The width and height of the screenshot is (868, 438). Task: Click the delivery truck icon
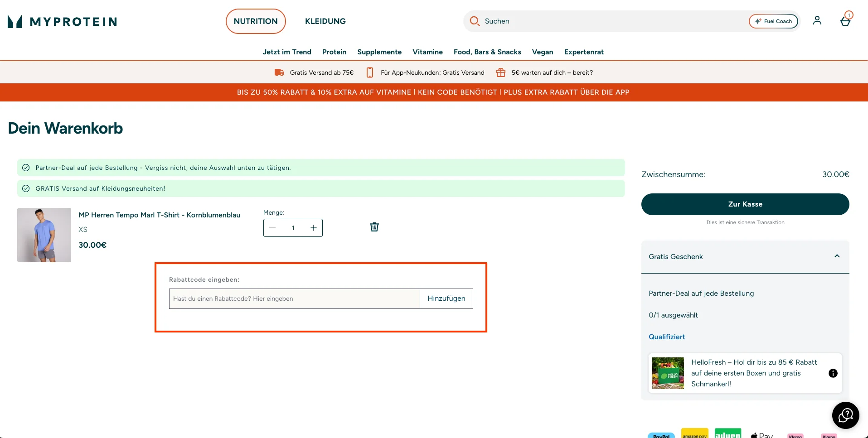tap(279, 72)
